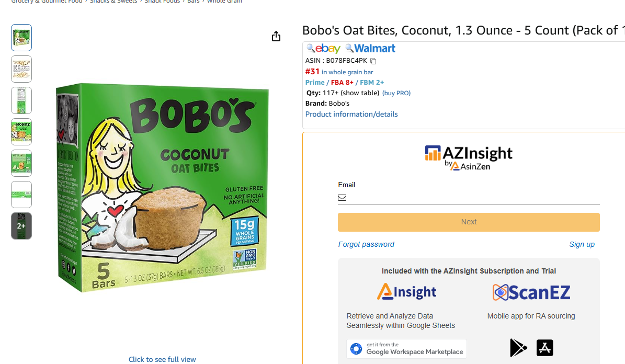Image resolution: width=625 pixels, height=364 pixels.
Task: Go to "Snack Foods" breadcrumb category
Action: tap(162, 2)
